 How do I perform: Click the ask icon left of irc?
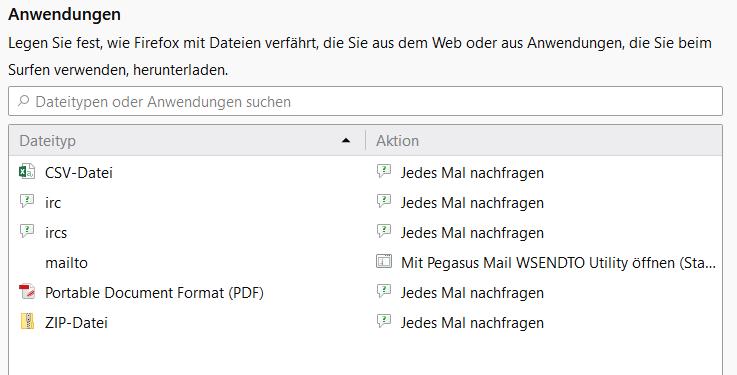click(x=27, y=201)
